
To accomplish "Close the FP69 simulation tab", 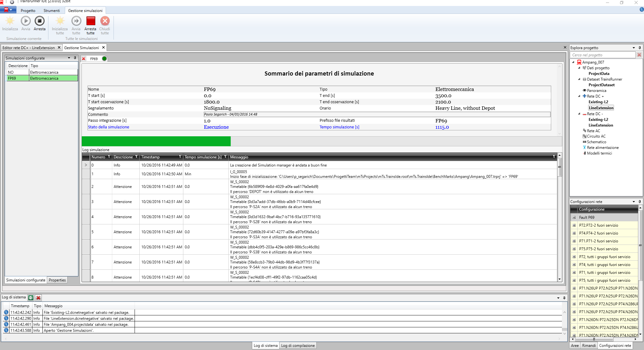I will tap(84, 59).
